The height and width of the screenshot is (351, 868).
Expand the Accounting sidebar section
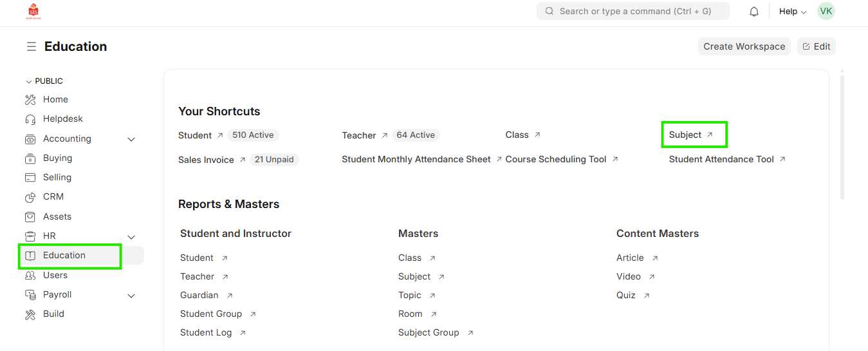131,139
